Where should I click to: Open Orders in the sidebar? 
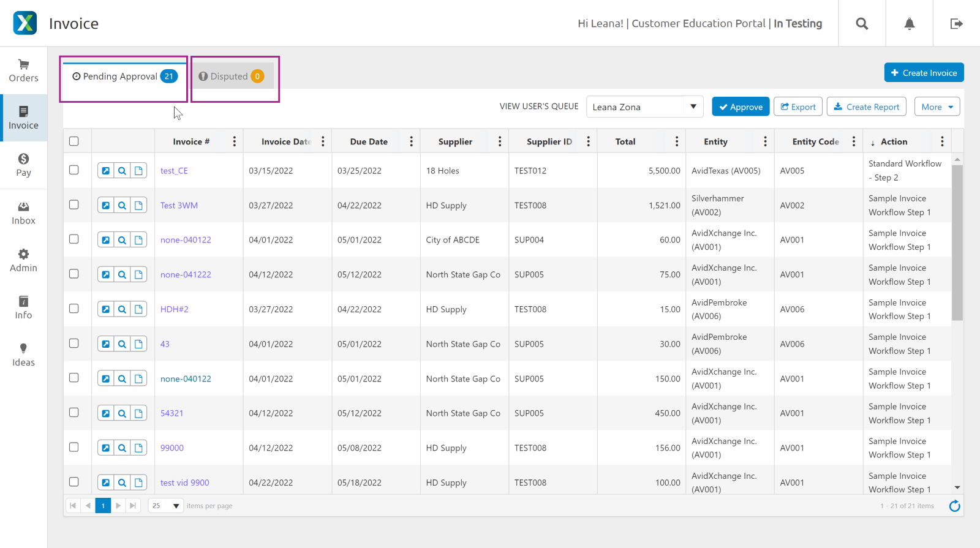pyautogui.click(x=23, y=71)
